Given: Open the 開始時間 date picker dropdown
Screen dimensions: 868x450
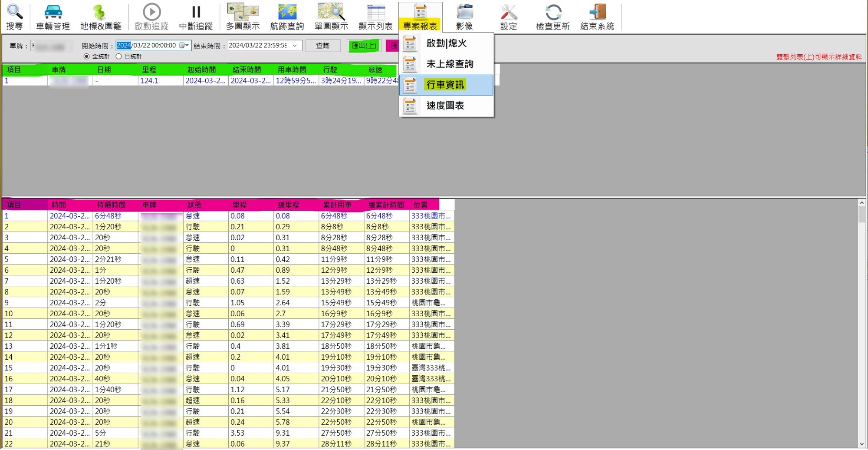Looking at the screenshot, I should coord(185,46).
